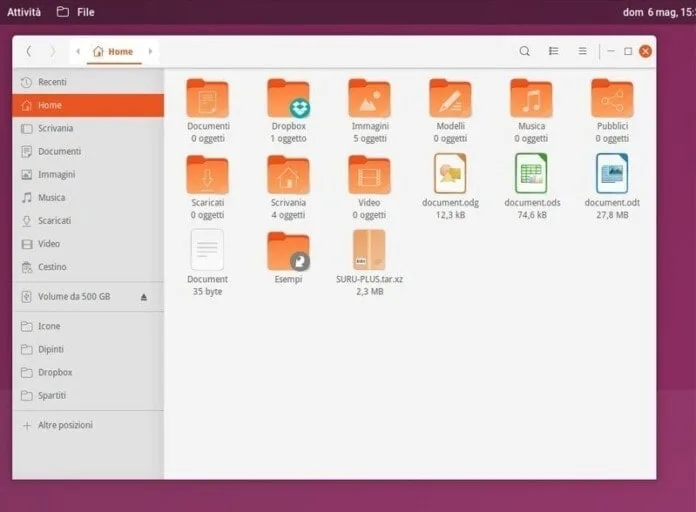Viewport: 696px width, 512px height.
Task: Open the Musica folder in main view
Action: pos(531,99)
